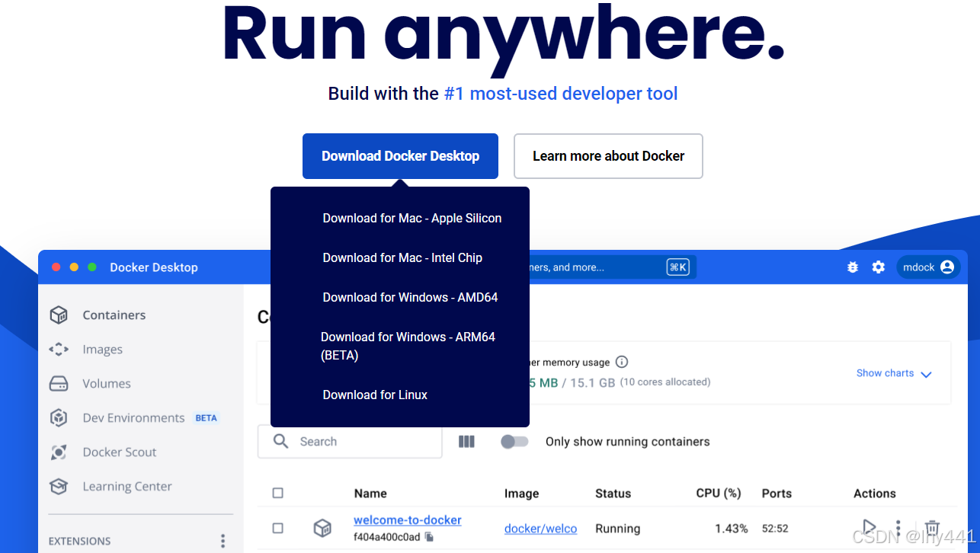Viewport: 980px width, 553px height.
Task: Click into the container Search field
Action: click(x=350, y=441)
